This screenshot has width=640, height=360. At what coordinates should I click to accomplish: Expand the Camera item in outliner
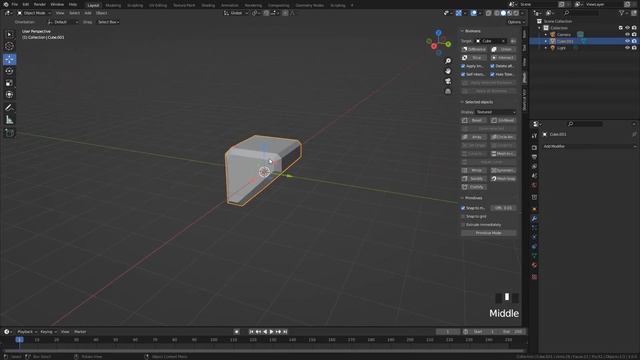point(546,35)
